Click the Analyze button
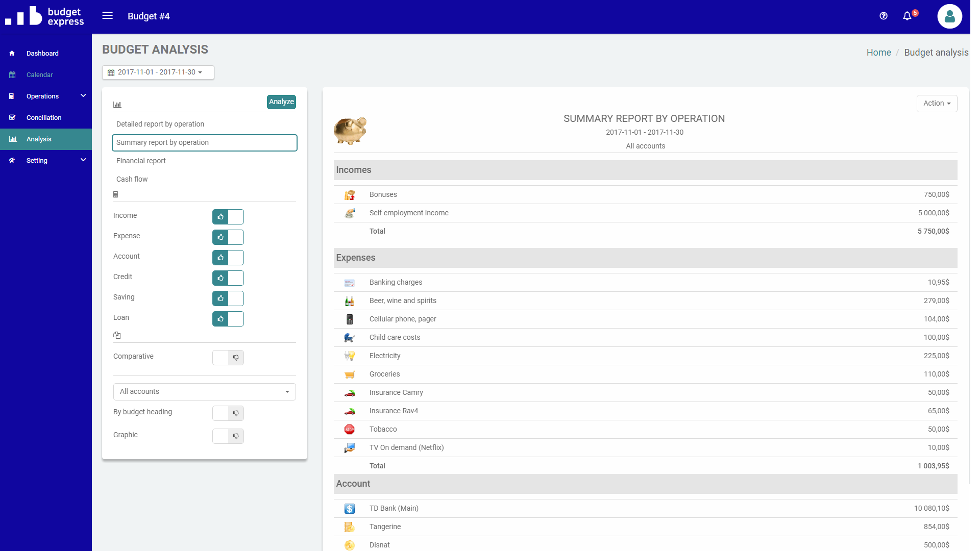Screen dimensions: 980x551 click(x=281, y=101)
